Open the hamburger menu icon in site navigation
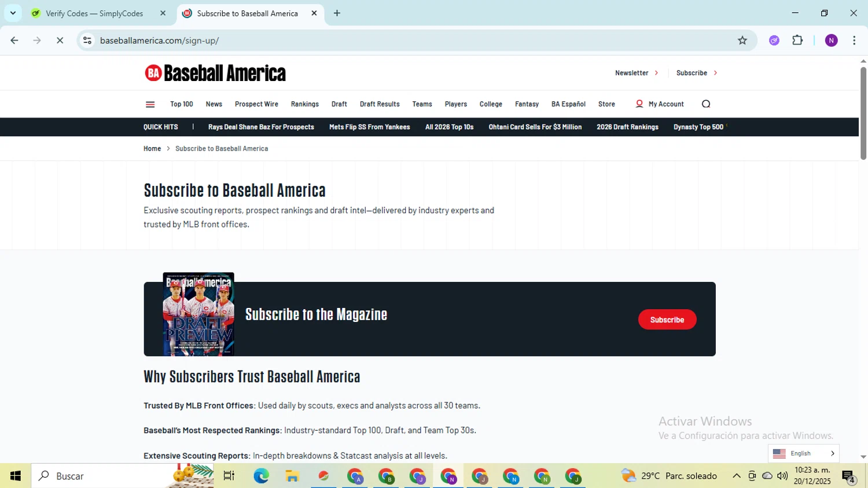This screenshot has height=488, width=868. [x=150, y=104]
